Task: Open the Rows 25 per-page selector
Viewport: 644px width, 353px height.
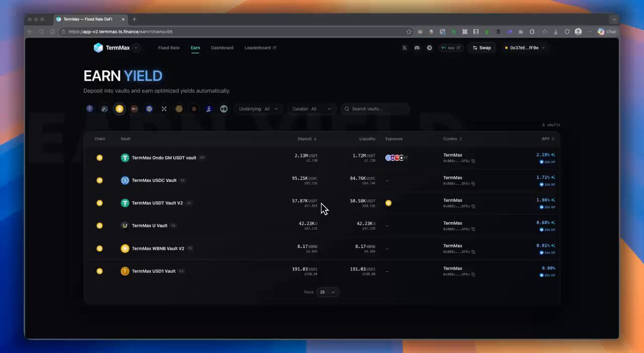Action: pos(327,292)
